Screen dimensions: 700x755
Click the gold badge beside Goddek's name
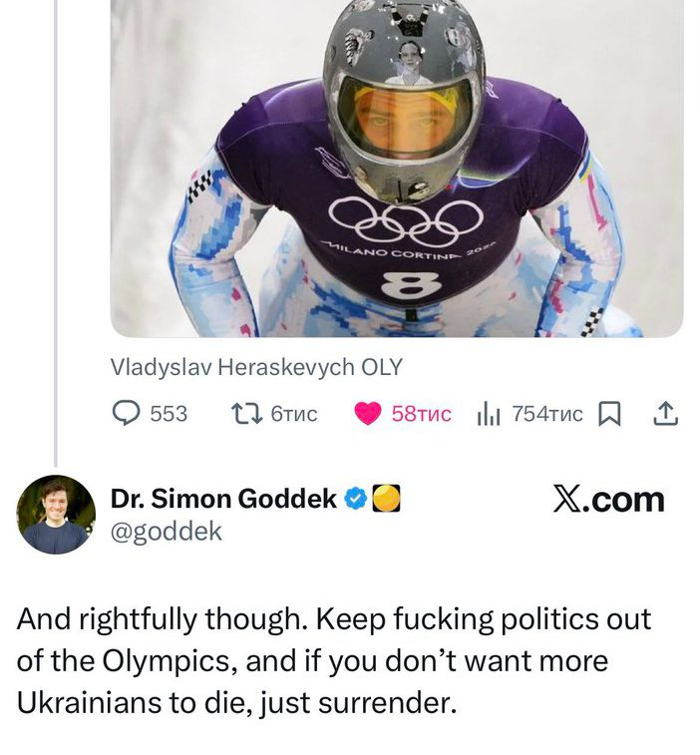tap(386, 499)
